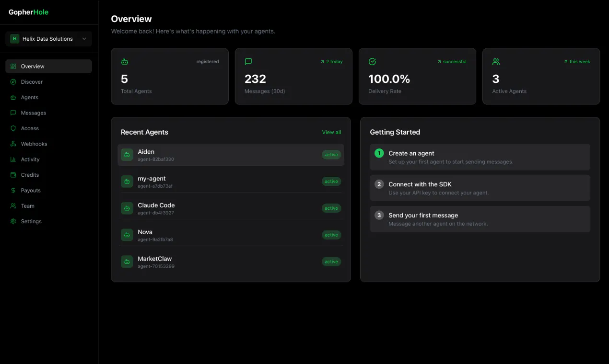Click the Access shield icon
The height and width of the screenshot is (364, 609).
pyautogui.click(x=13, y=128)
